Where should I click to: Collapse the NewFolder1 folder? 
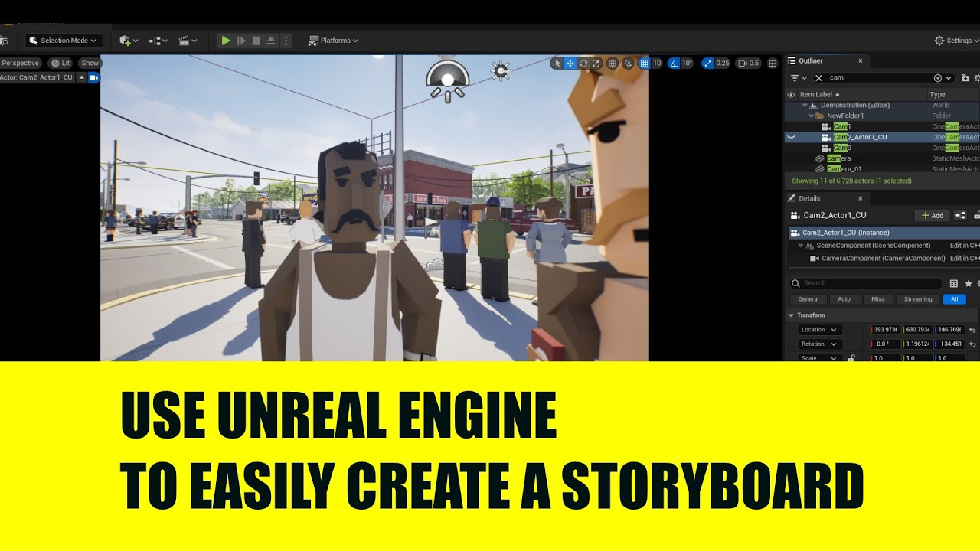[x=811, y=116]
